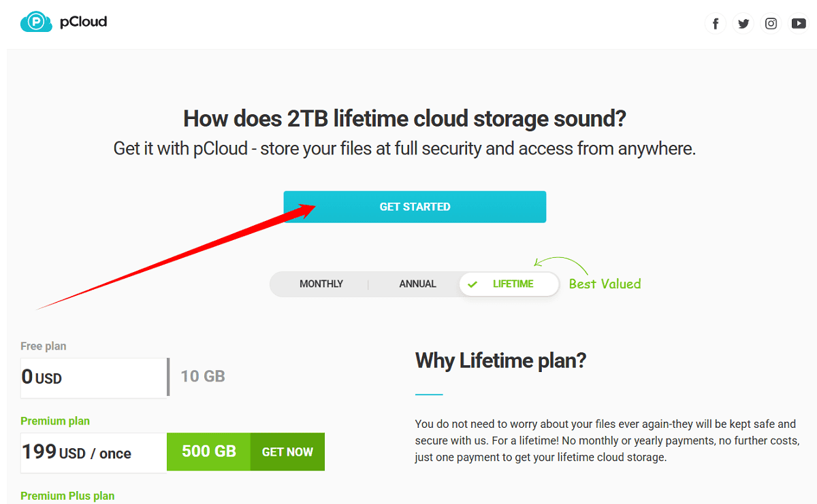Open pCloud's Twitter profile
This screenshot has width=817, height=504.
pyautogui.click(x=743, y=22)
